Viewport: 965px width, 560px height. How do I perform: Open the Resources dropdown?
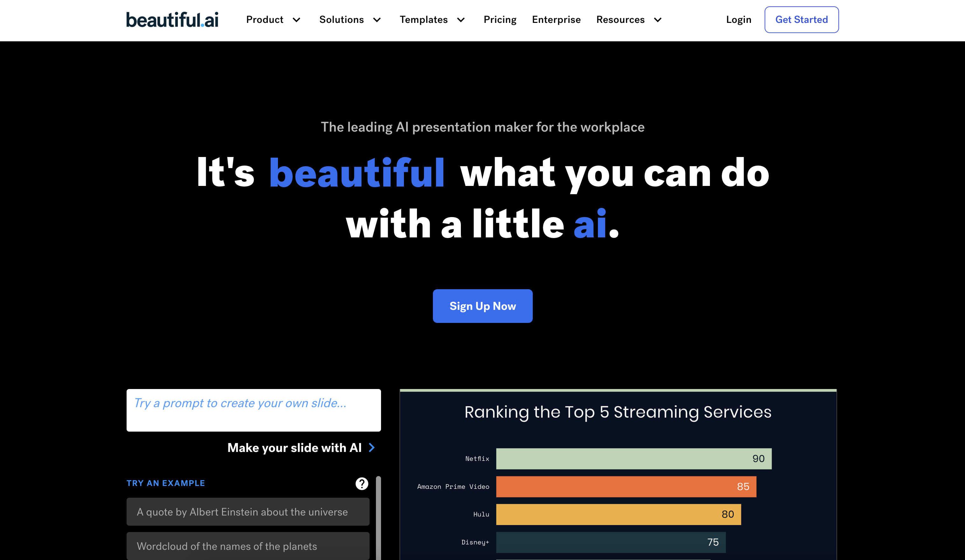click(x=628, y=19)
